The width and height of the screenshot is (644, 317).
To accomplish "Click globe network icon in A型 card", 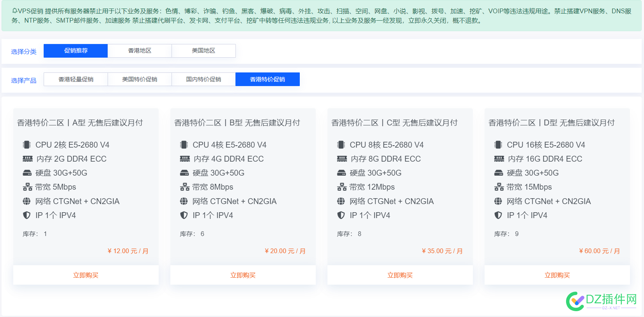I will (x=27, y=201).
